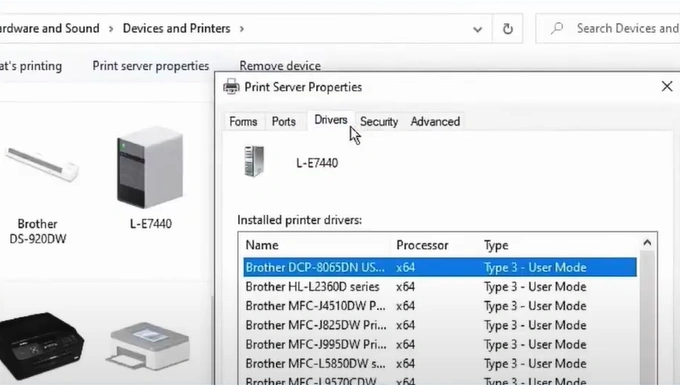Select the white printer icon below L-E7440
The height and width of the screenshot is (385, 680).
click(148, 346)
